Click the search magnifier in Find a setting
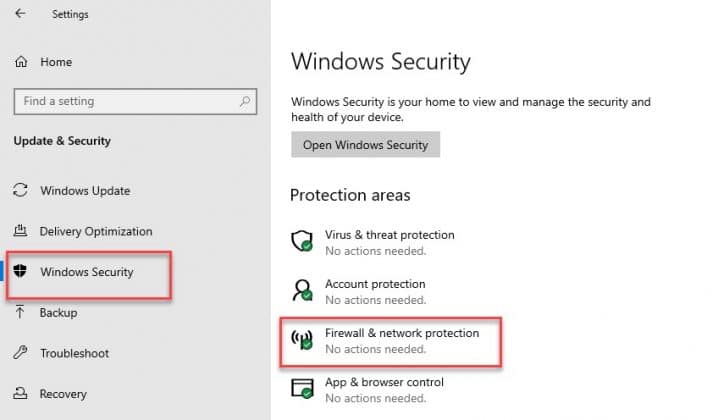The height and width of the screenshot is (420, 718). (x=243, y=101)
